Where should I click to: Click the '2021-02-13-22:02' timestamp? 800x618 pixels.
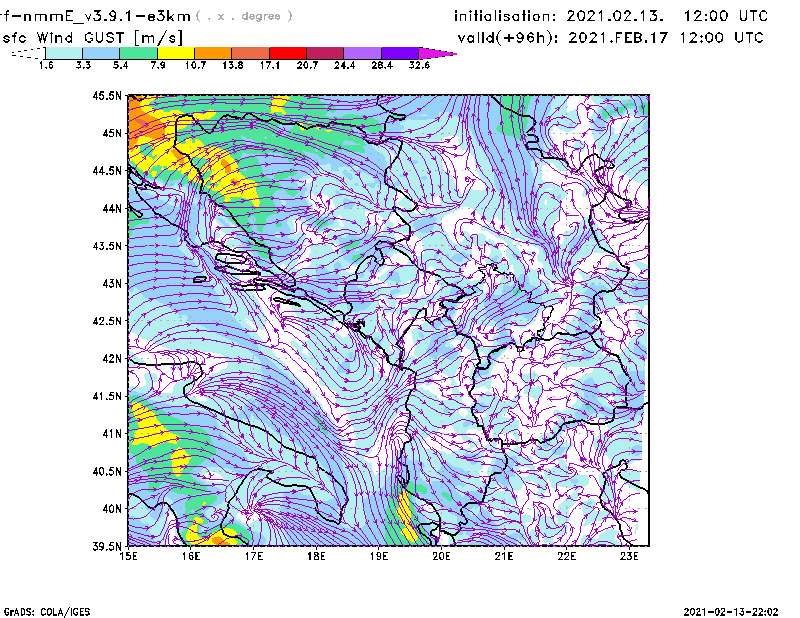tap(731, 612)
